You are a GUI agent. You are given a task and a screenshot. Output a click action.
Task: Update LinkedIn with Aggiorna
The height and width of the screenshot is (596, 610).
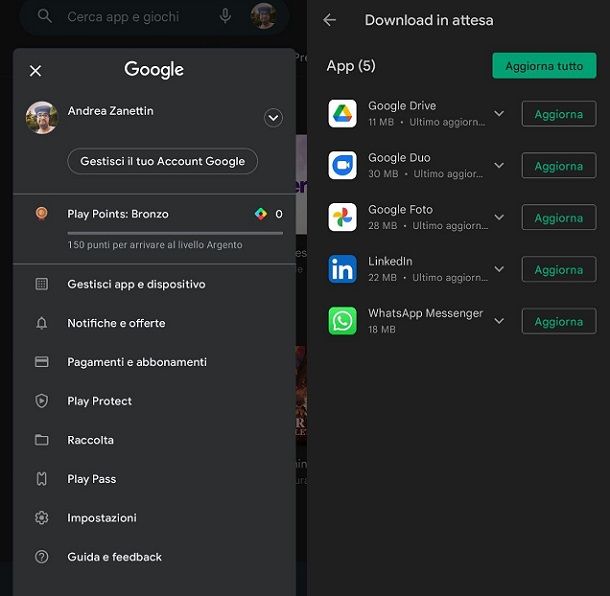click(x=559, y=269)
